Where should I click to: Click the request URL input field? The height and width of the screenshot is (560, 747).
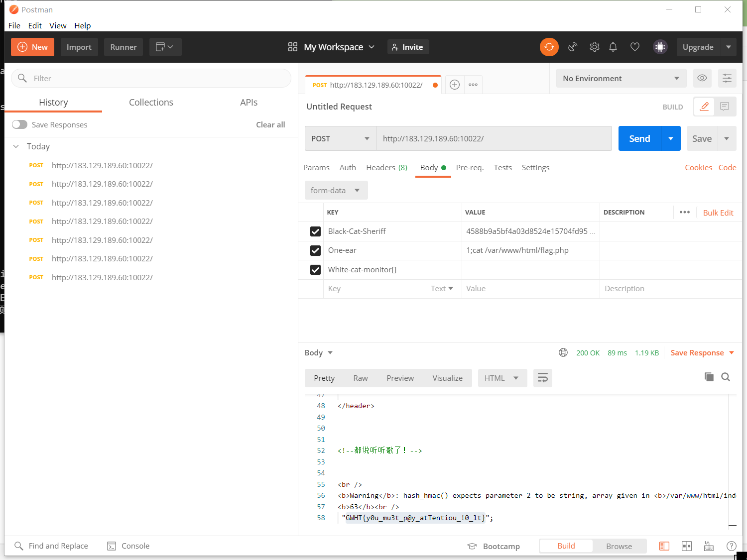494,138
